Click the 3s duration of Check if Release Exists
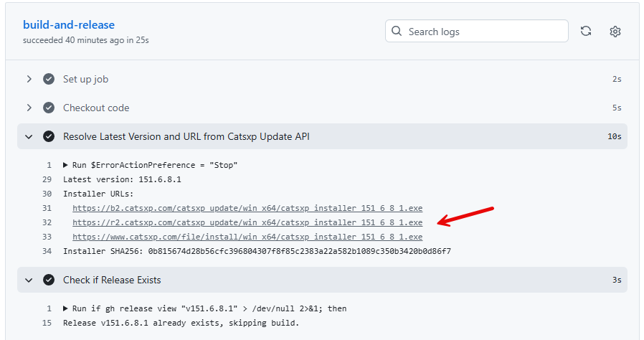Viewport: 644px width, 340px height. [617, 280]
